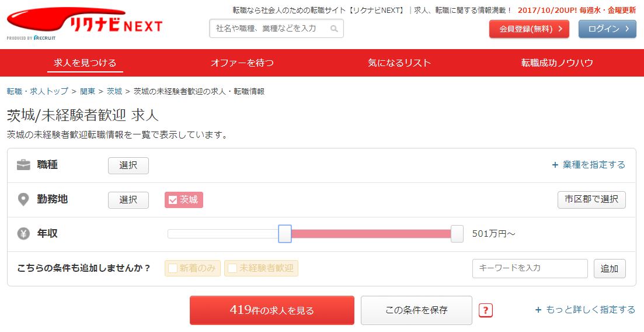Check the 新着のみ checkbox
644x332 pixels.
(x=173, y=268)
